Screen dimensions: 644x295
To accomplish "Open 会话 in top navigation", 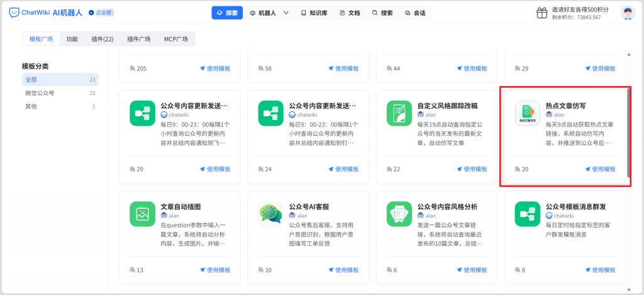I will pos(415,13).
